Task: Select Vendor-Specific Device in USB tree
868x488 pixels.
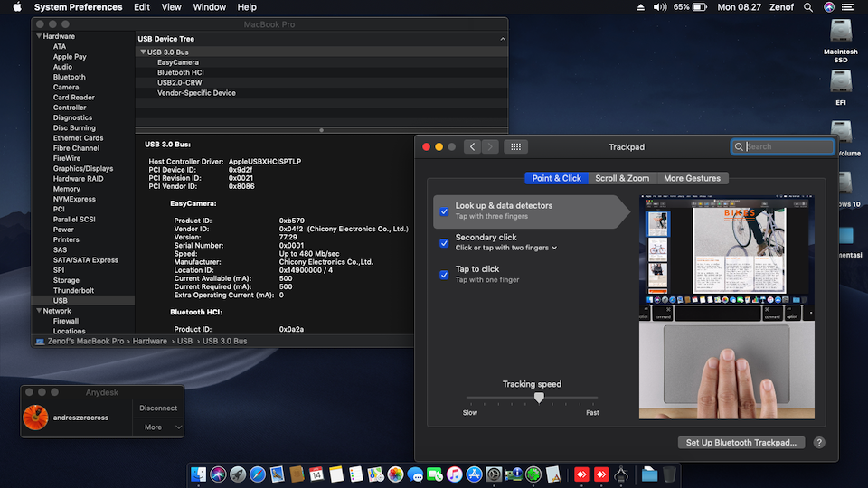Action: pyautogui.click(x=196, y=93)
